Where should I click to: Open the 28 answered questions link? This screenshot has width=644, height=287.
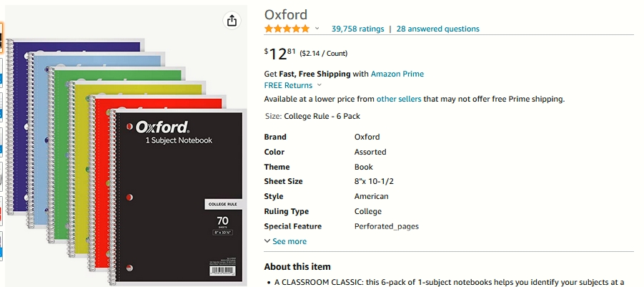[438, 29]
